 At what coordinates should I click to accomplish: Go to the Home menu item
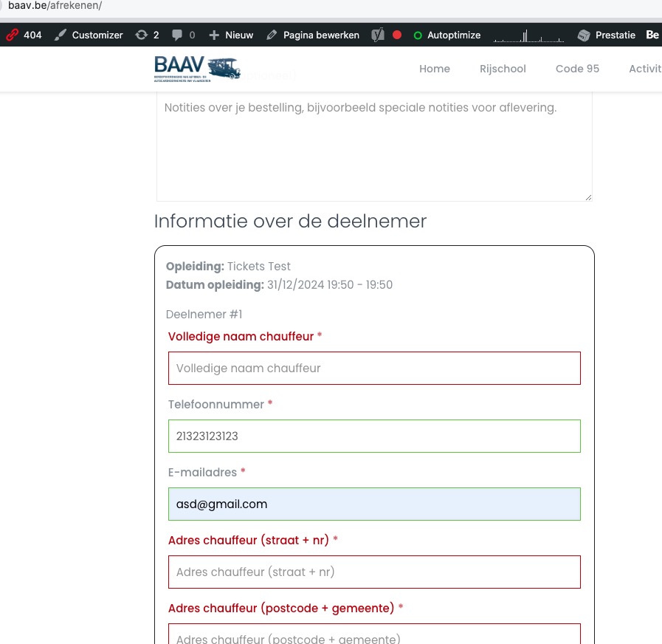tap(435, 69)
